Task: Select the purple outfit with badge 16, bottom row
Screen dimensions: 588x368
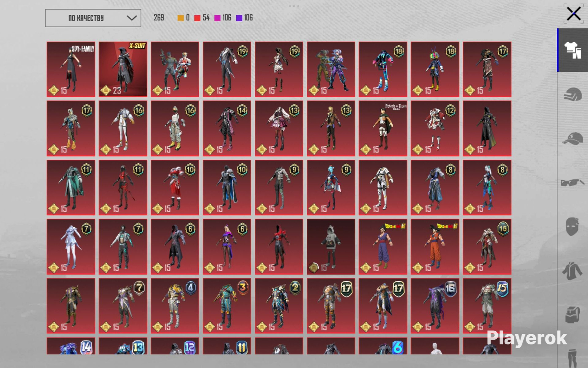Action: 435,306
